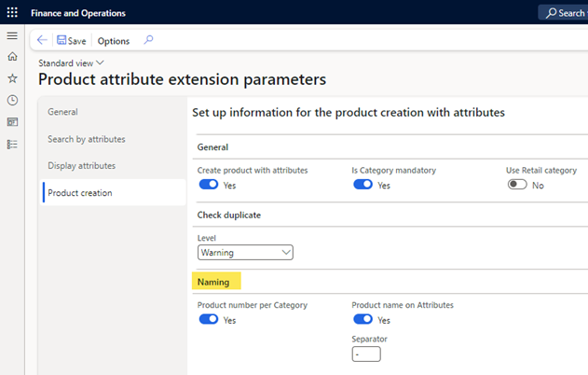
Task: Select Display attributes tab
Action: tap(81, 166)
